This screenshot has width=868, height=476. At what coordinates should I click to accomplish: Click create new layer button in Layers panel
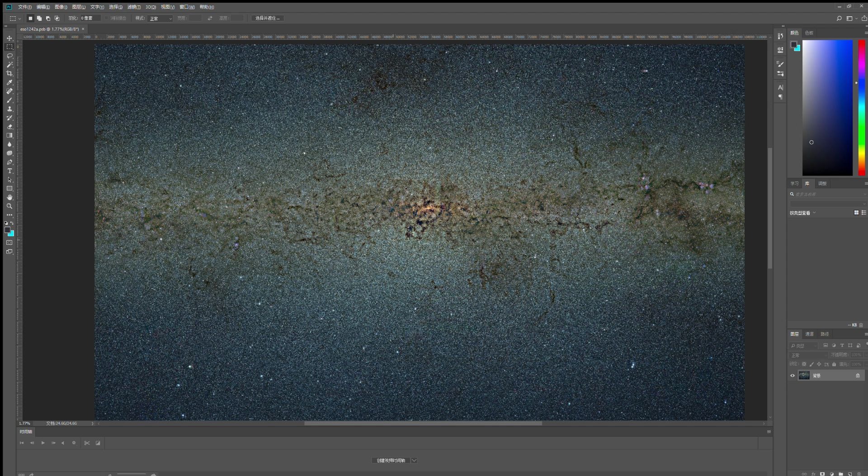click(x=850, y=474)
